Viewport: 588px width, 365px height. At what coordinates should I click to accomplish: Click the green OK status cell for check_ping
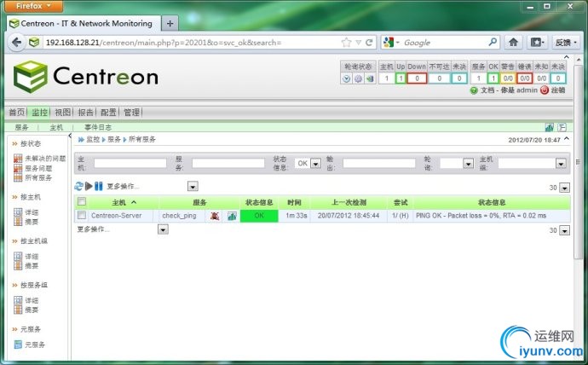coord(259,216)
